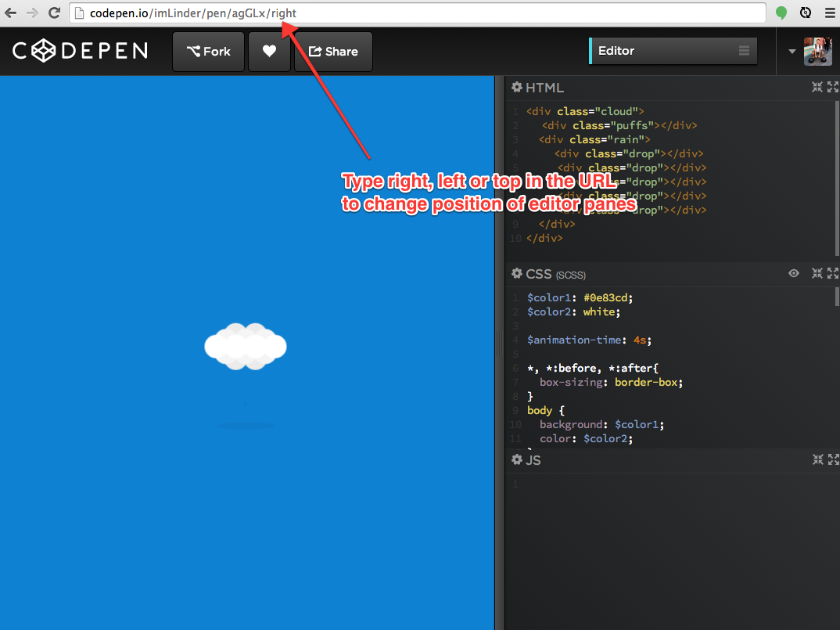Select the CSS panel header tab

click(x=538, y=274)
